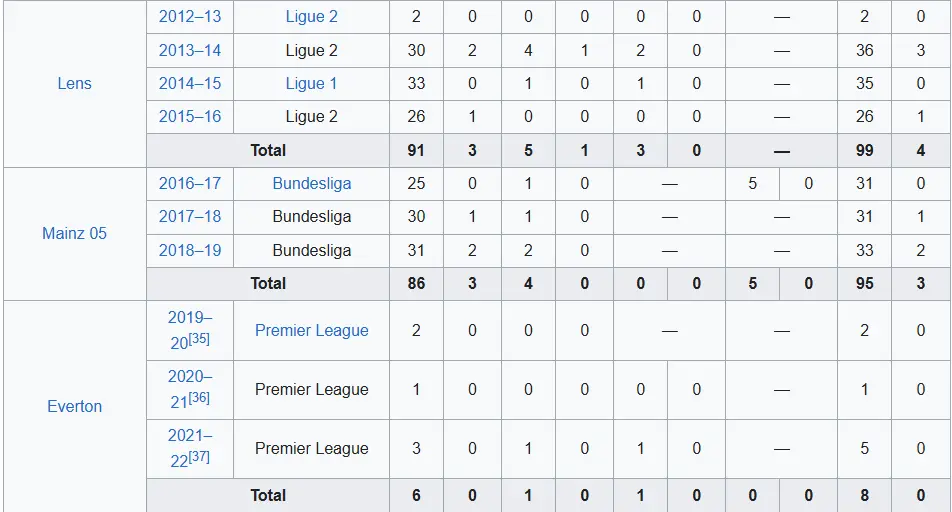Open the 2012–13 season link
The width and height of the screenshot is (952, 512).
click(x=190, y=16)
